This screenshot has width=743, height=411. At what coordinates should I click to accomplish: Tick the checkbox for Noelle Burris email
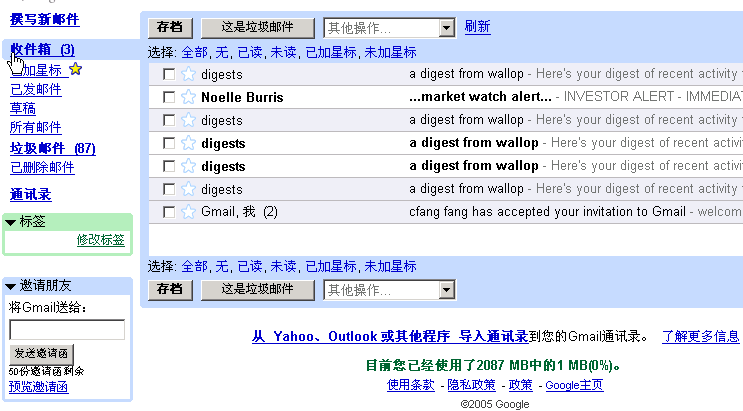tap(168, 97)
